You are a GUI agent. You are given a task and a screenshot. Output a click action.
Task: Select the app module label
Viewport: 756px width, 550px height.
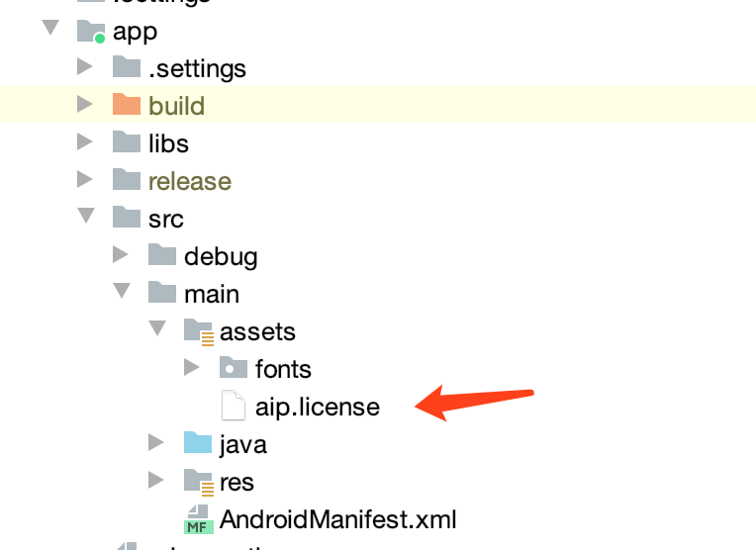135,33
